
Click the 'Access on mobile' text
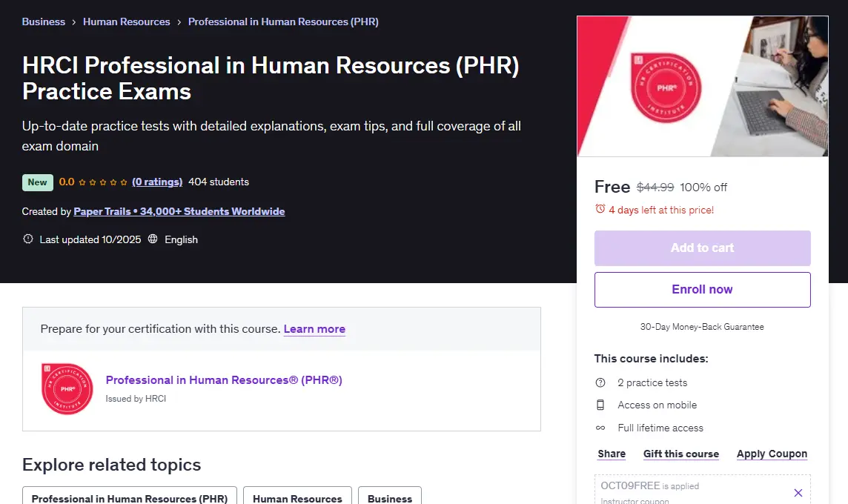(657, 405)
